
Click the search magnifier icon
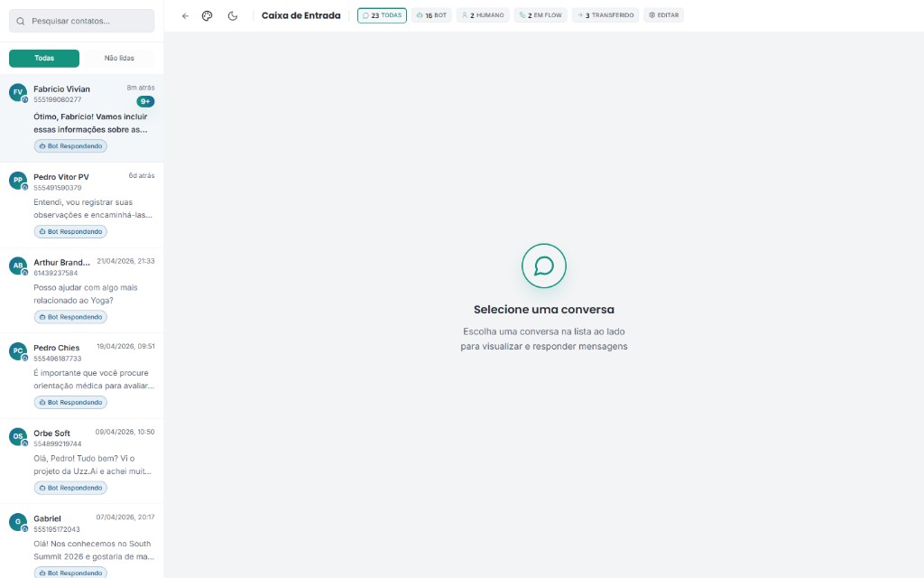pos(21,22)
